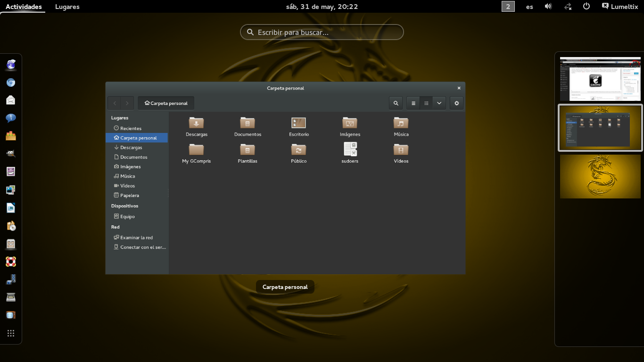
Task: Click Actividades in the top bar
Action: coord(24,7)
